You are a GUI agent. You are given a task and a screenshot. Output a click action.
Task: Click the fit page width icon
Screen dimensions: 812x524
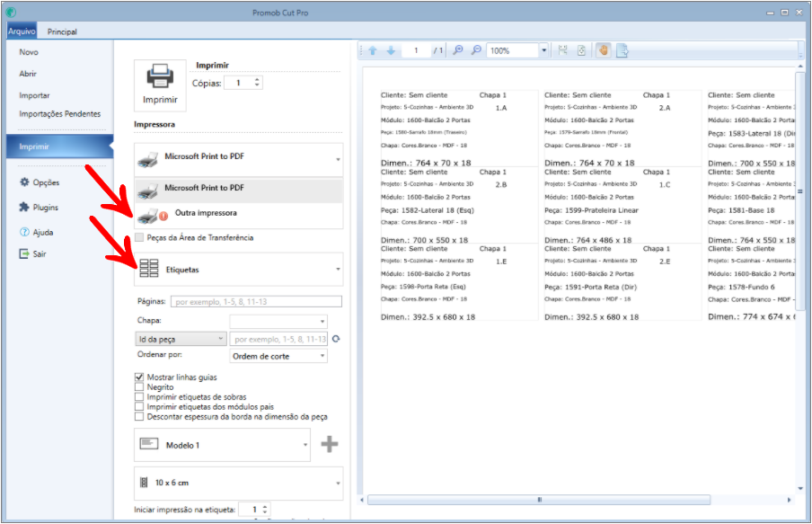(563, 50)
